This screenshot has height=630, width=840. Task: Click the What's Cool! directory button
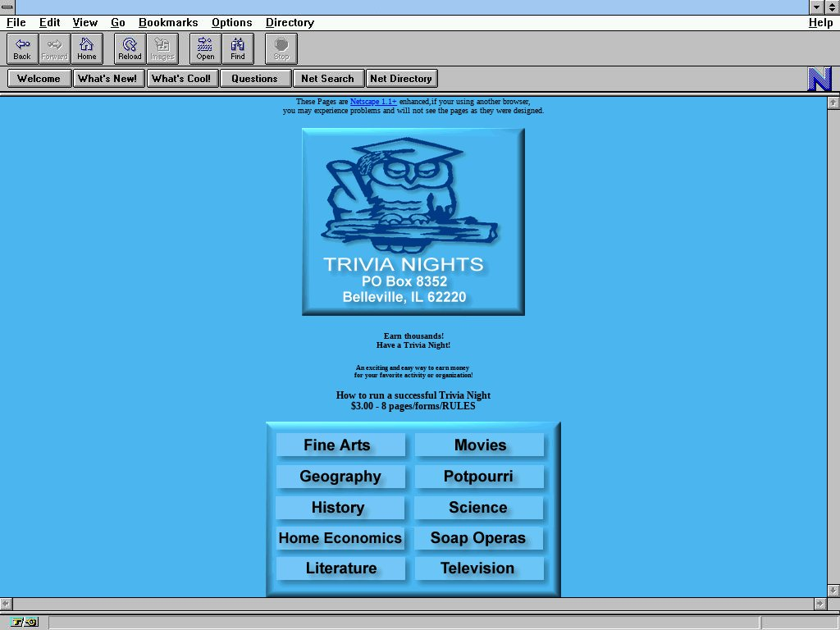(181, 79)
